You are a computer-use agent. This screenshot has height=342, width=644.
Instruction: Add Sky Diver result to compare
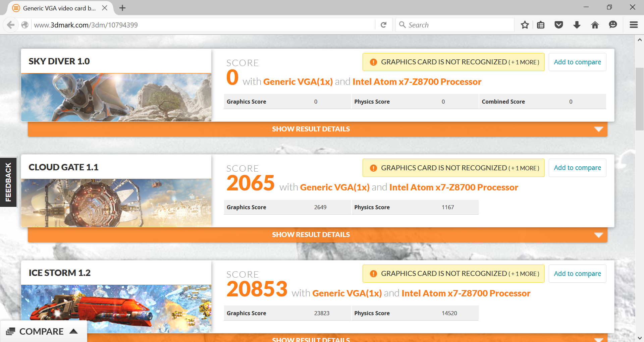tap(577, 62)
